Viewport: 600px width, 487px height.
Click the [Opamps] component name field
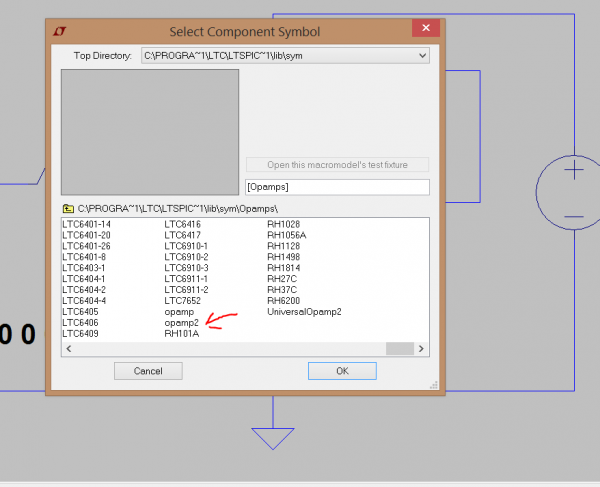(337, 187)
